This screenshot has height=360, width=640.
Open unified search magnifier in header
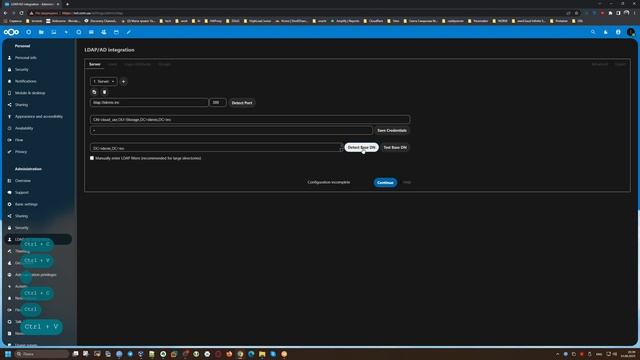(x=593, y=32)
